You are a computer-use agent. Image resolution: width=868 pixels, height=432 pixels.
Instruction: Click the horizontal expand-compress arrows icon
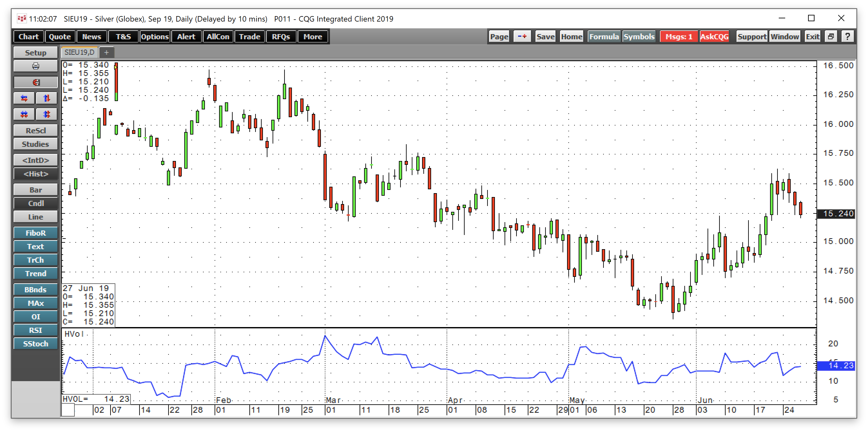point(24,115)
